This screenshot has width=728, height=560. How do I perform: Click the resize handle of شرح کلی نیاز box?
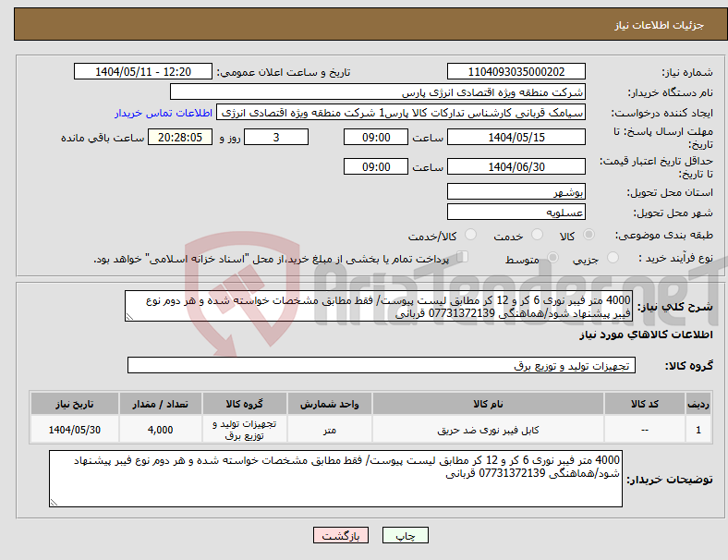[x=129, y=317]
